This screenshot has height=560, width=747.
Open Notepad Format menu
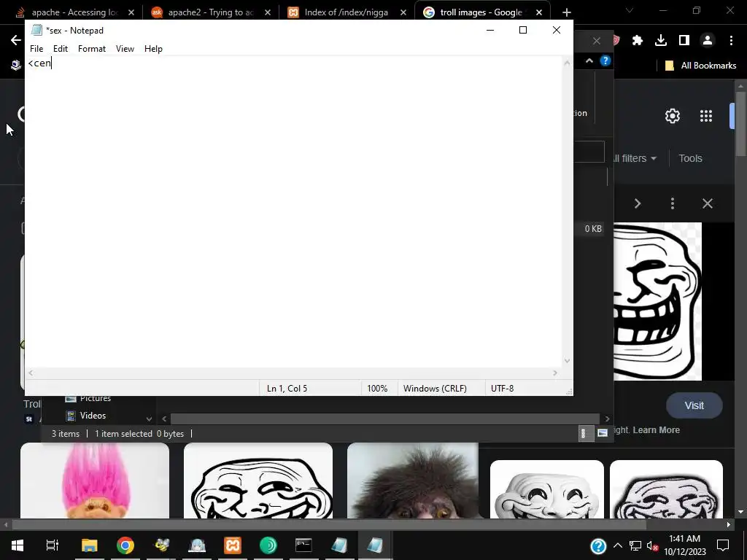click(92, 49)
